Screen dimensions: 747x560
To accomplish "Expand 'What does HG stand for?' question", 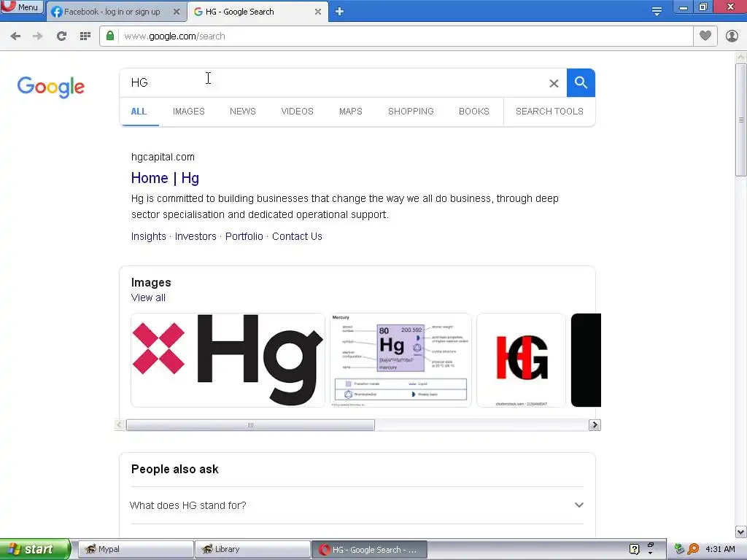I will (357, 505).
